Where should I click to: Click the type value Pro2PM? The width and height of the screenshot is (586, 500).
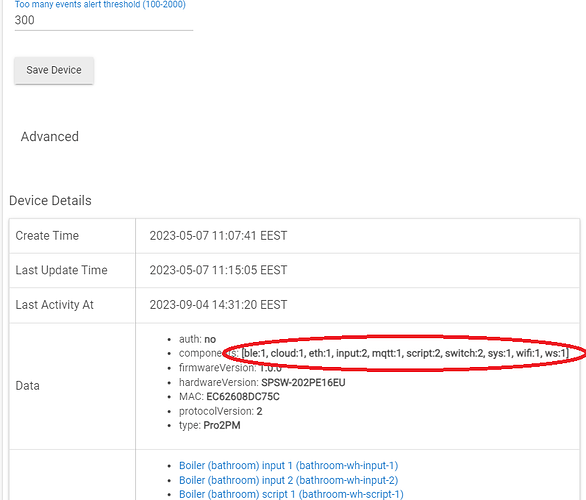[222, 426]
